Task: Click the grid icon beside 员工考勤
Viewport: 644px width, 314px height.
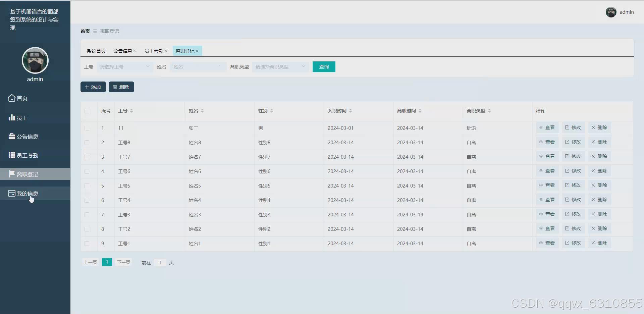Action: 12,155
